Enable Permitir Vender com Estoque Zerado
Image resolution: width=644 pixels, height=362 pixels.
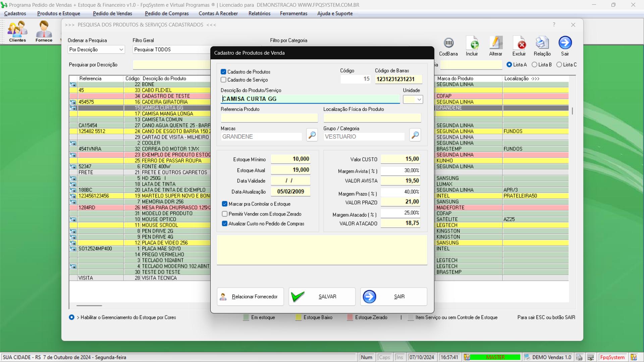[x=225, y=214]
